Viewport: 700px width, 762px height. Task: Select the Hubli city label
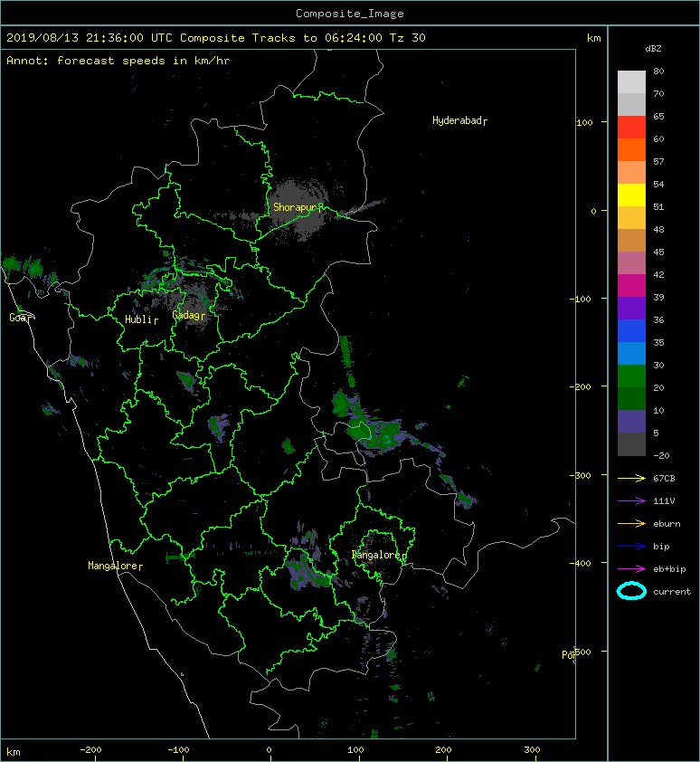141,319
